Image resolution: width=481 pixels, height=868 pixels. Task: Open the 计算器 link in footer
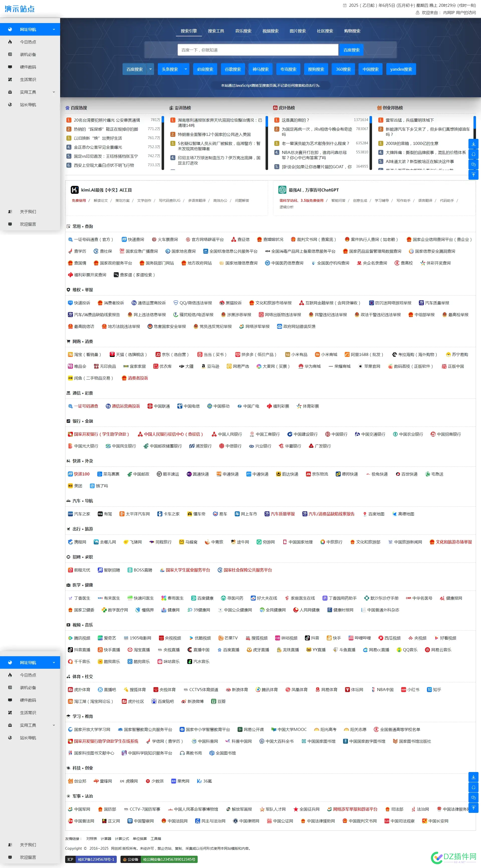pyautogui.click(x=106, y=839)
